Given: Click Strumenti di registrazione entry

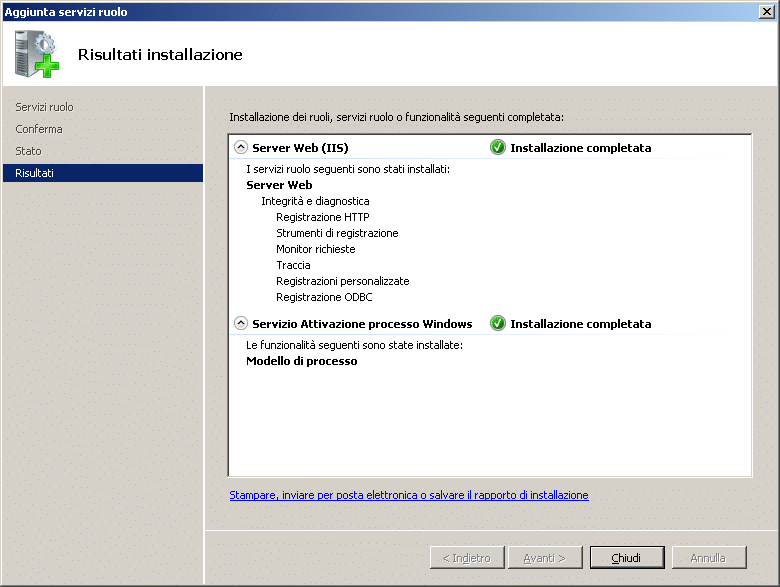Looking at the screenshot, I should pos(337,233).
